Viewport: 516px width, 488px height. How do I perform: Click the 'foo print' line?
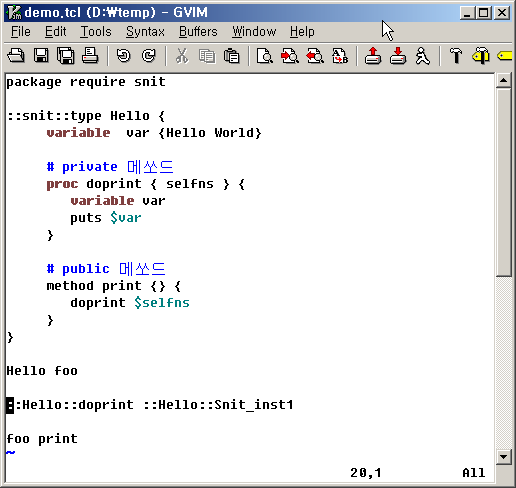click(x=42, y=439)
